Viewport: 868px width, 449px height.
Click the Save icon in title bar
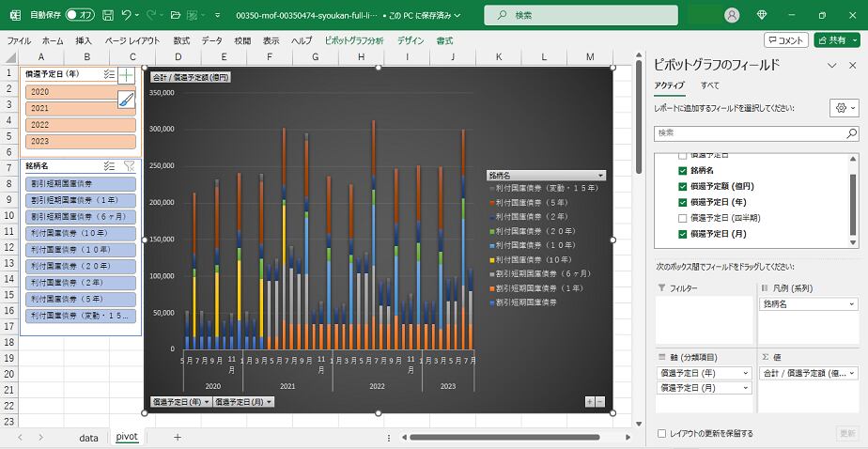pyautogui.click(x=108, y=15)
